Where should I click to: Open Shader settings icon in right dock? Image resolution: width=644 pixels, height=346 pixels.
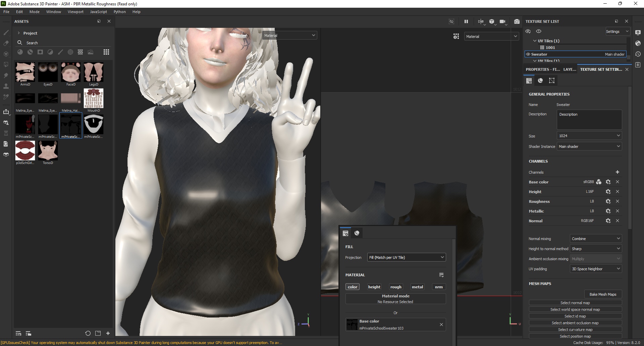click(x=638, y=43)
